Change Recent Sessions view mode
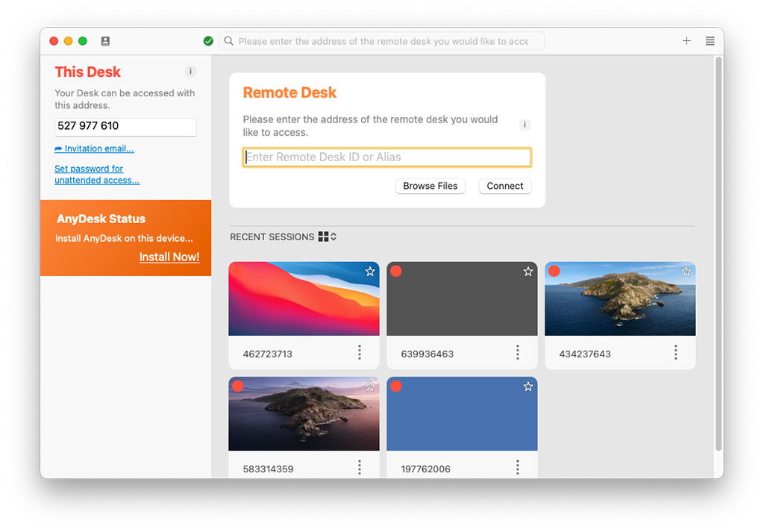 click(328, 237)
